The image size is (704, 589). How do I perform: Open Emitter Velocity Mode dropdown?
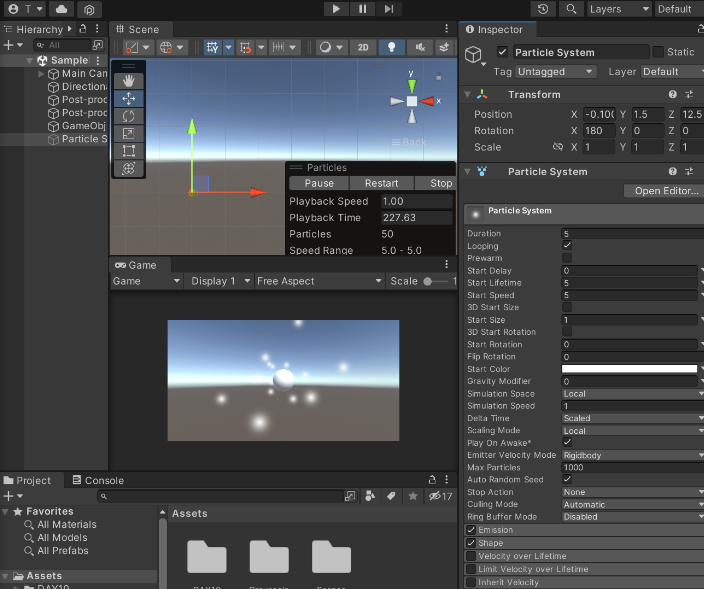633,455
